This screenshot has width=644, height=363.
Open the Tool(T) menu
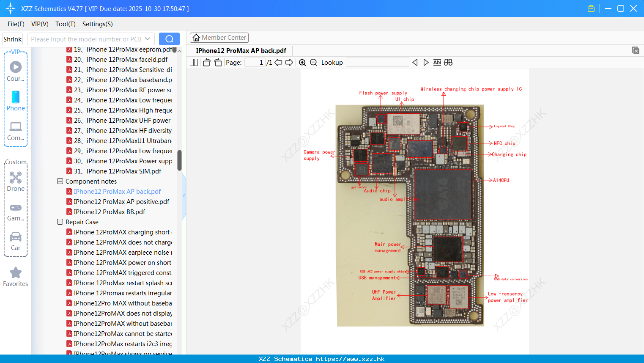coord(66,24)
